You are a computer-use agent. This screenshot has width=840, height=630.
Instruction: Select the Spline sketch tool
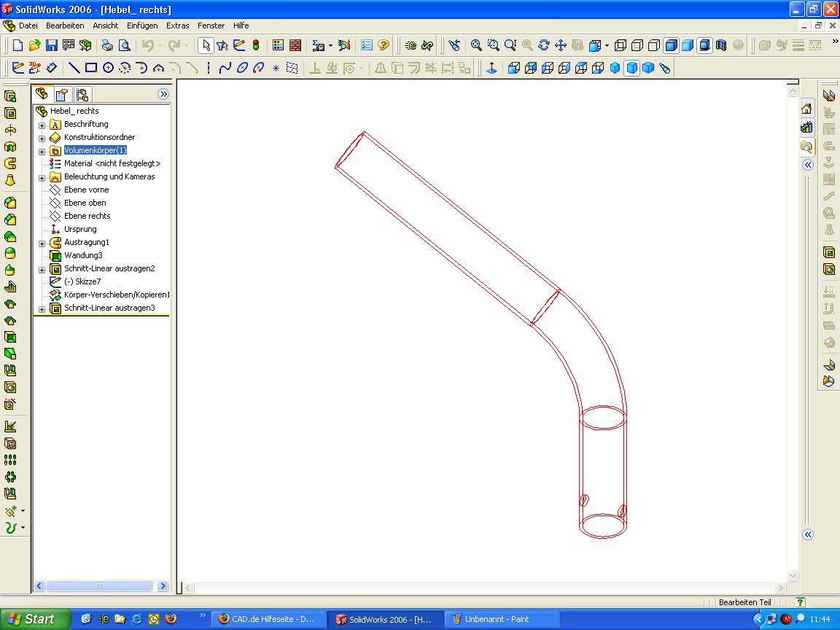click(x=225, y=68)
